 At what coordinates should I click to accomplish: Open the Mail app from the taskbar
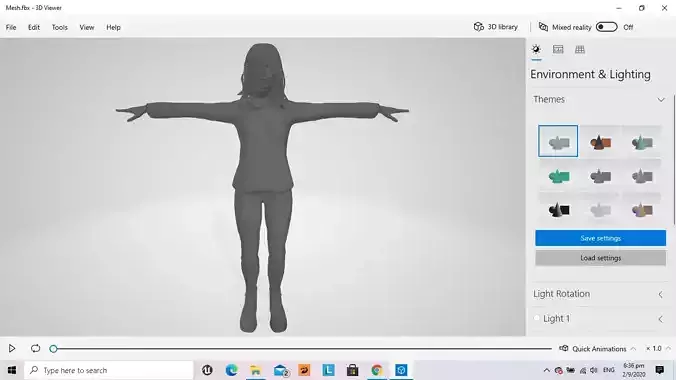[281, 370]
